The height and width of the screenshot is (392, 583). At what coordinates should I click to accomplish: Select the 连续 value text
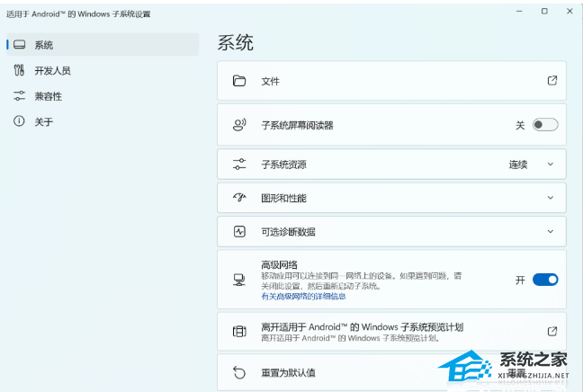point(518,165)
